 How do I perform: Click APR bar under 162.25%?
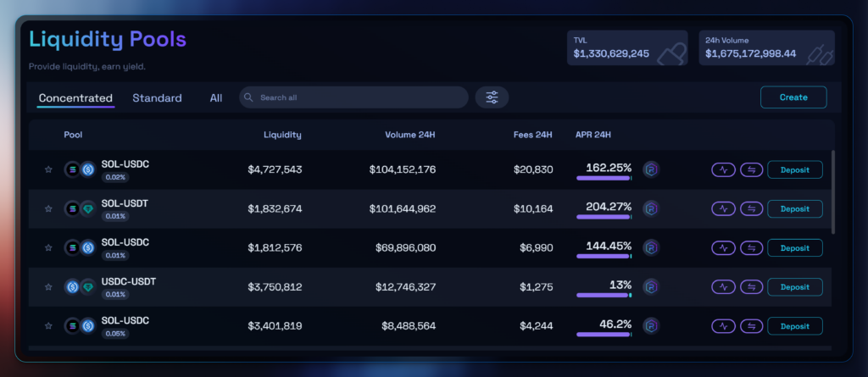pyautogui.click(x=604, y=178)
